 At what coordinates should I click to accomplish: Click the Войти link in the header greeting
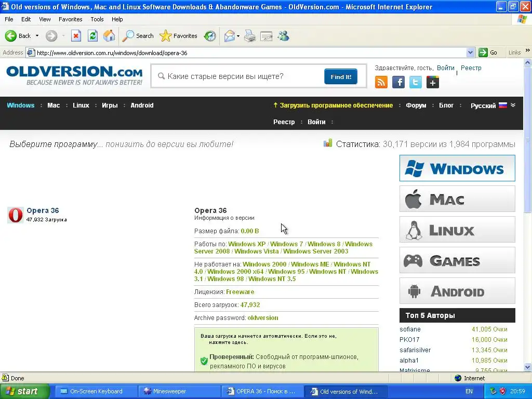[445, 68]
